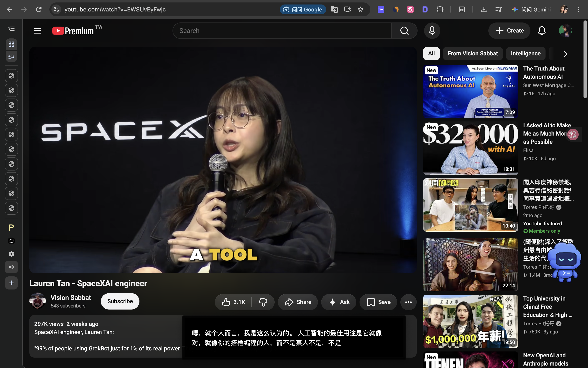
Task: Open the Google Translate page icon
Action: click(334, 9)
